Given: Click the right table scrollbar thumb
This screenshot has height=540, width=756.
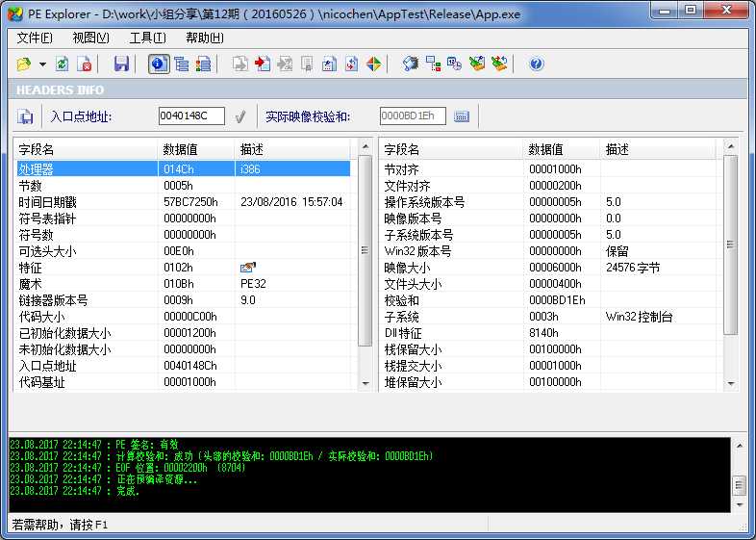Looking at the screenshot, I should [x=730, y=244].
